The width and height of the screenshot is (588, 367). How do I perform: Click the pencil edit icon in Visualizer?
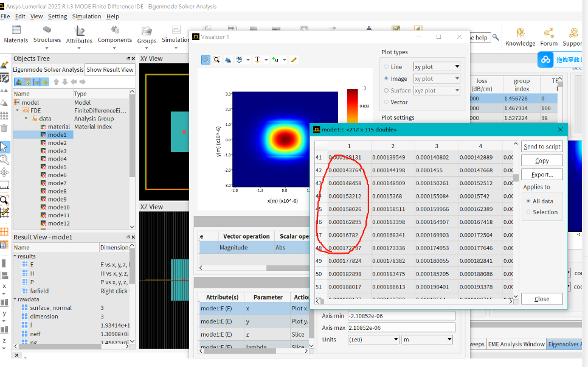click(x=294, y=60)
